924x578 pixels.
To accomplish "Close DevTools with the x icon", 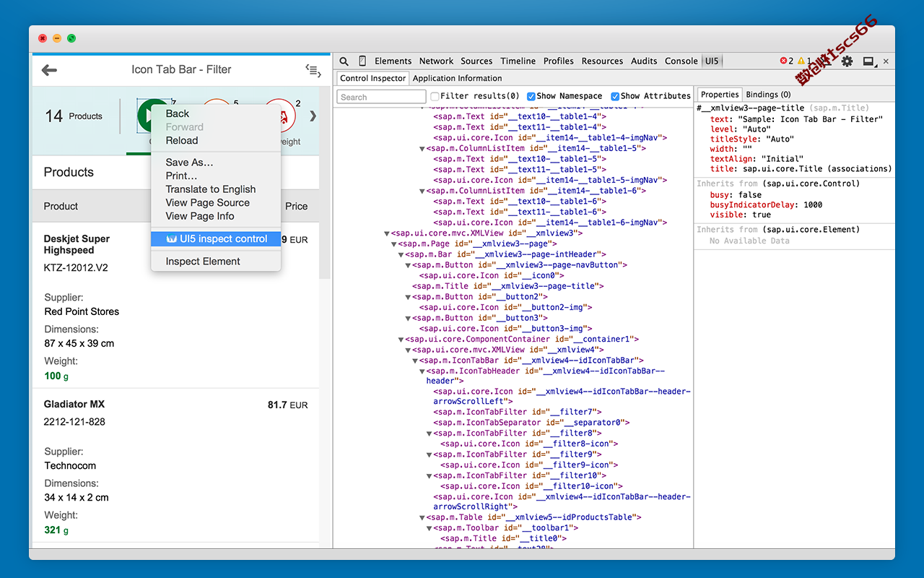I will [x=886, y=61].
